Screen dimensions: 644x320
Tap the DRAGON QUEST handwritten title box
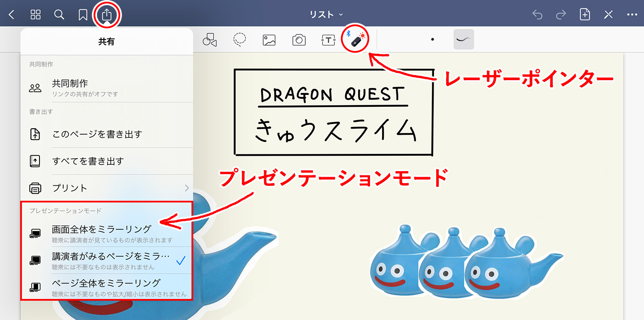click(334, 112)
